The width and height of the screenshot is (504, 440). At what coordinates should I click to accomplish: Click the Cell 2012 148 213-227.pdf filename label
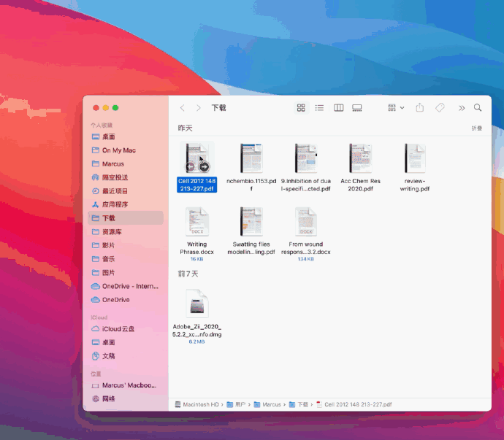pyautogui.click(x=196, y=185)
